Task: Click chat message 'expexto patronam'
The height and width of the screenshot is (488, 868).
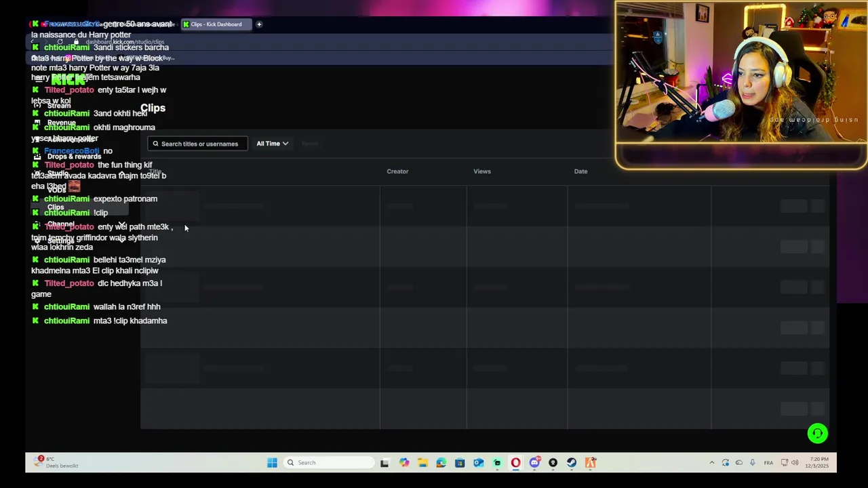Action: pyautogui.click(x=125, y=199)
